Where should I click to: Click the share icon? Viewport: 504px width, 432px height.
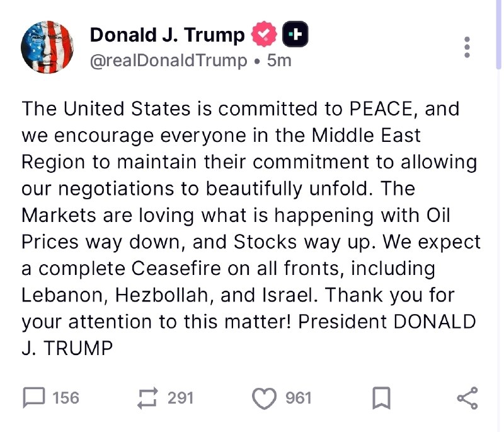(467, 398)
